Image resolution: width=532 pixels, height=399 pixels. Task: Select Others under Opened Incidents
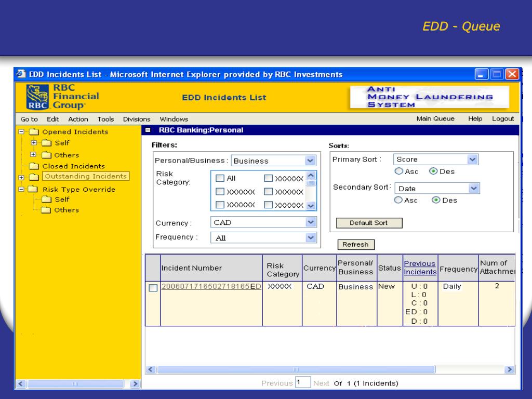tap(66, 155)
